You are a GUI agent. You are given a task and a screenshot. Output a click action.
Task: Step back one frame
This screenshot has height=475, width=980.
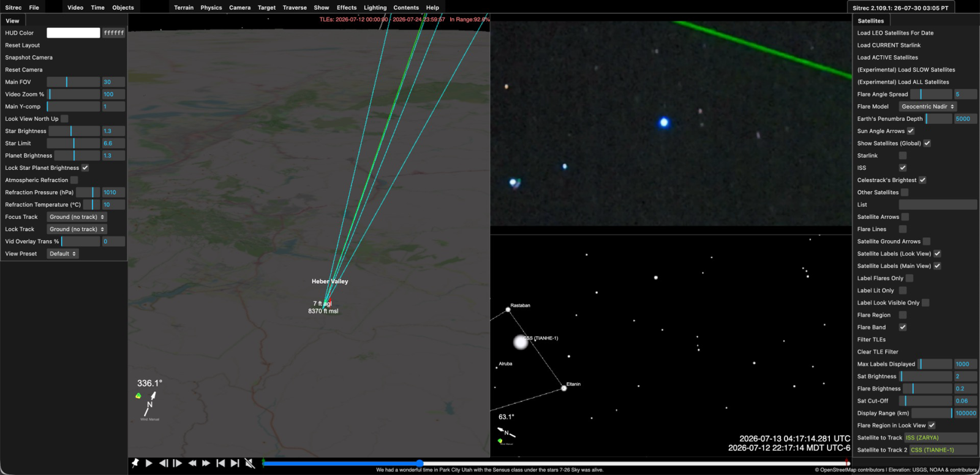click(x=164, y=463)
